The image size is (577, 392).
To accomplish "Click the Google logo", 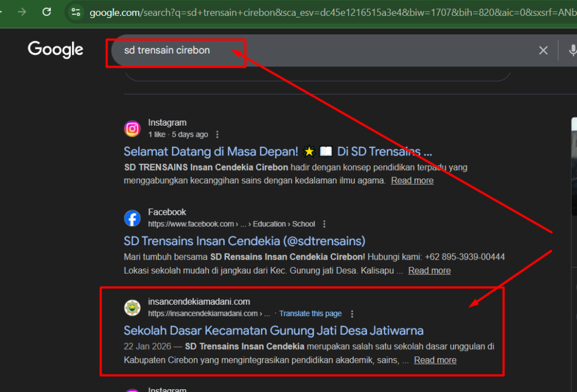I will point(55,50).
